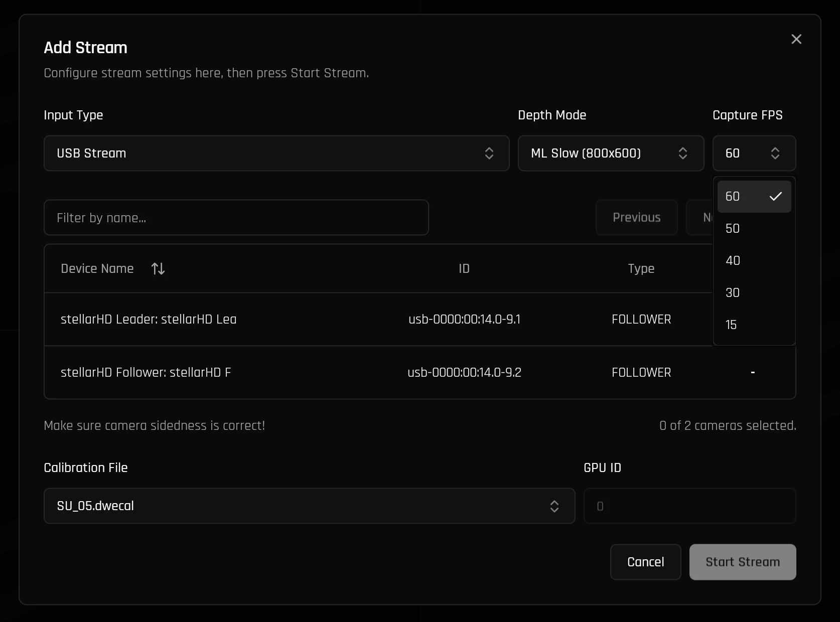Open the Calibration File selector showing SU_05.dwecal
The image size is (840, 622).
click(x=309, y=506)
